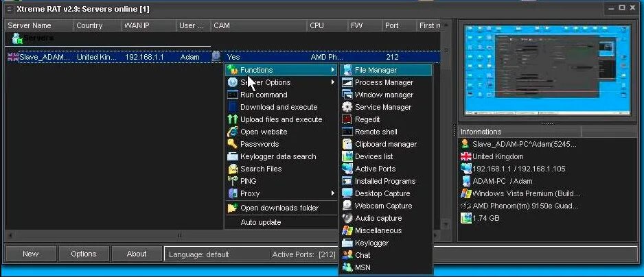Click United Kingdom in the Informations panel

pos(498,156)
